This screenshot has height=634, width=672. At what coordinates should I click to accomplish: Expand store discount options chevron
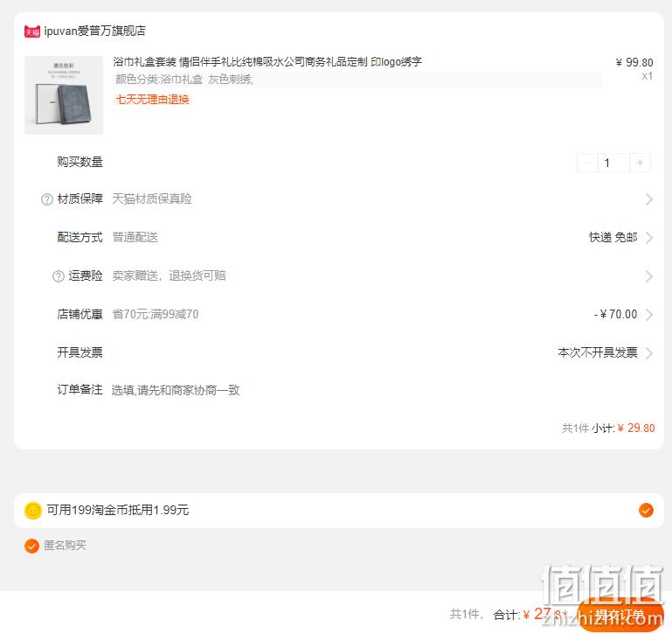(649, 315)
